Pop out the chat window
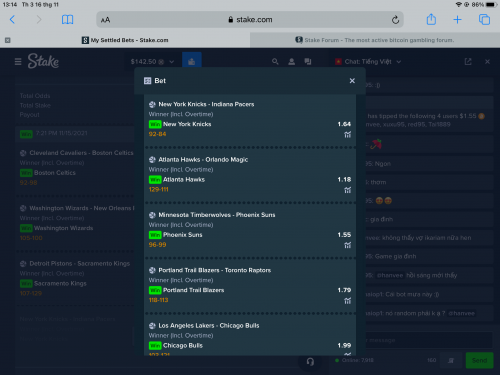 (x=468, y=62)
